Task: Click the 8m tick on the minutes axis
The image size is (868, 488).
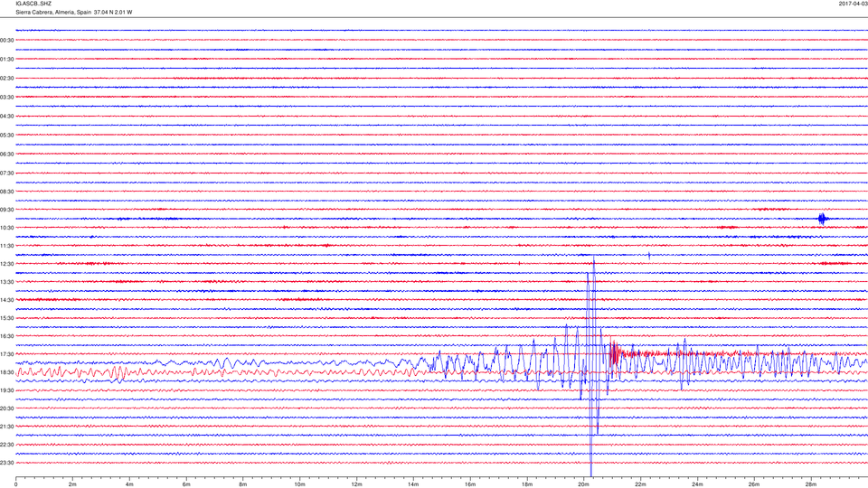Action: 243,484
